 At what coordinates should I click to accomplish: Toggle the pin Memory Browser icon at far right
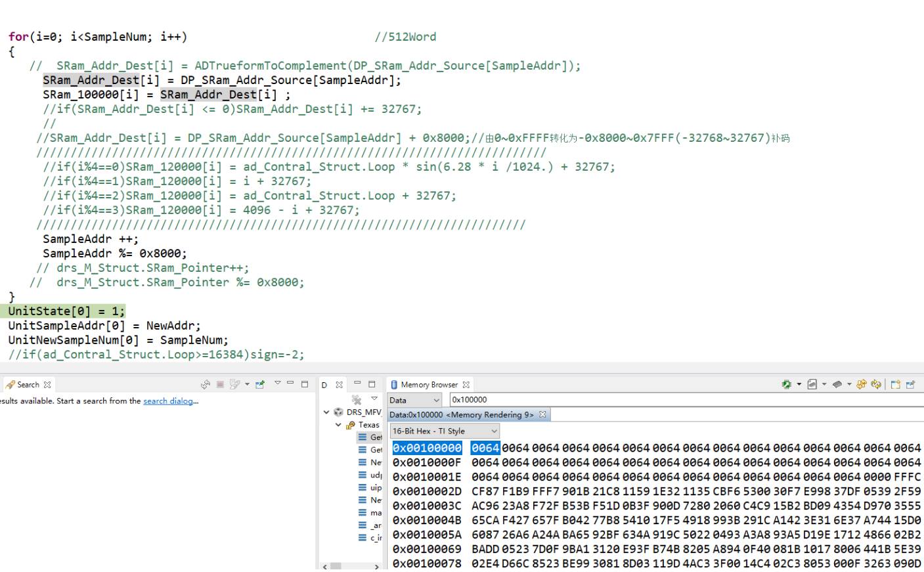pos(910,385)
